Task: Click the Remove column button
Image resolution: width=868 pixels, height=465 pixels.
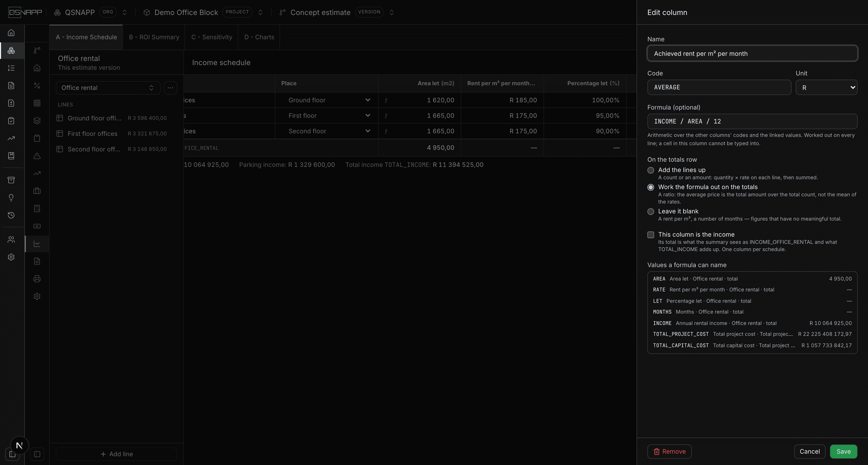Action: [x=669, y=452]
